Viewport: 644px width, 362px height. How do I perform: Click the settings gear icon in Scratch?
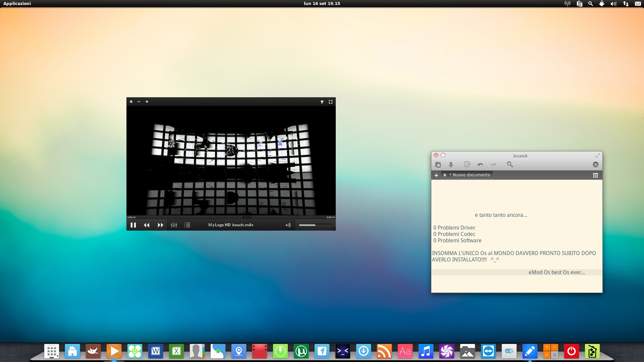595,165
